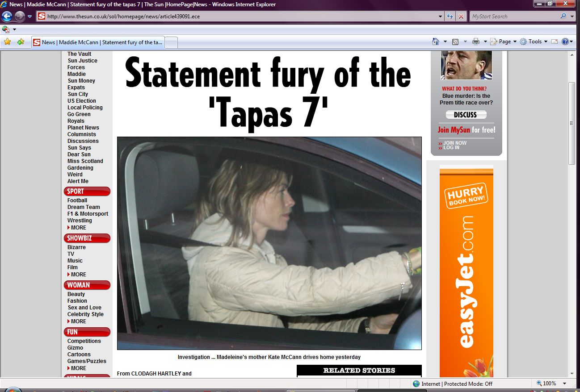Expand the address bar history dropdown
This screenshot has width=580, height=392.
(x=441, y=17)
